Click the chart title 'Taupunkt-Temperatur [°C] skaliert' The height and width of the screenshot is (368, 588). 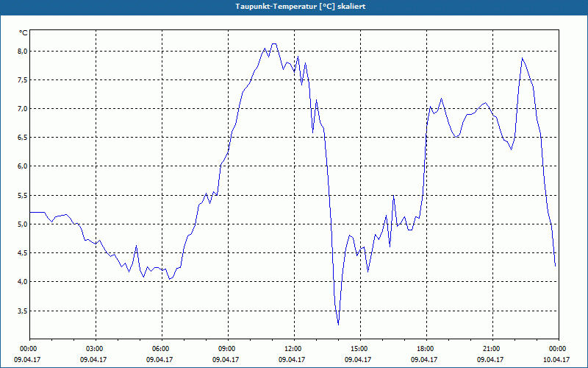[301, 7]
